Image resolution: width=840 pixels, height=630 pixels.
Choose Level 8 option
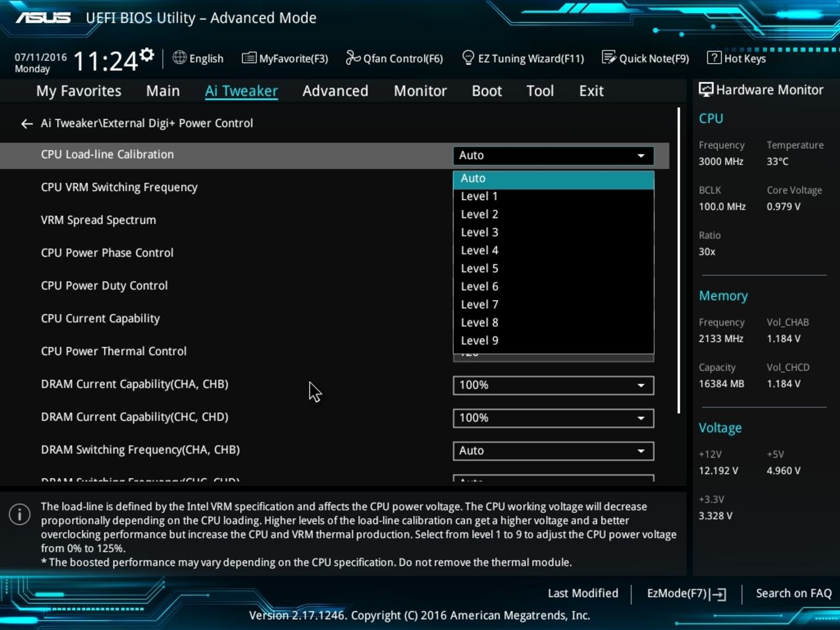click(x=553, y=322)
